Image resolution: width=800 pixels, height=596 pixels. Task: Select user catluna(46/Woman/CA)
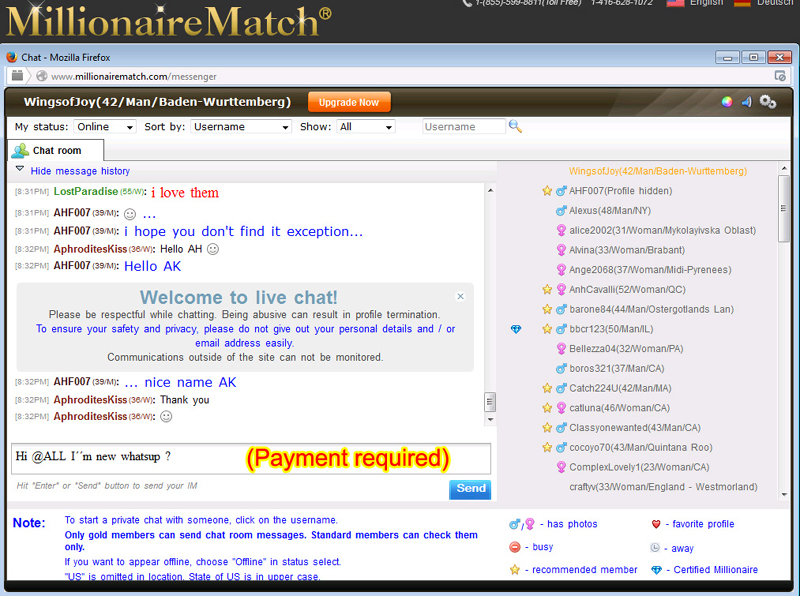(619, 408)
